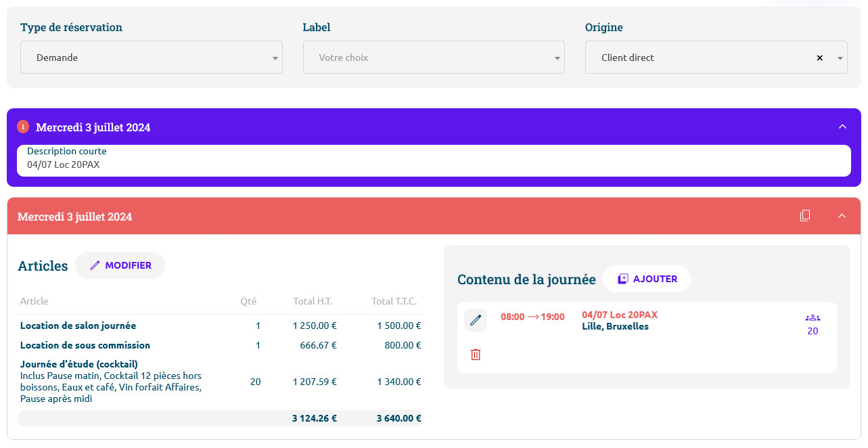Click the 04/07 Loc 20PAX event title

coord(619,315)
